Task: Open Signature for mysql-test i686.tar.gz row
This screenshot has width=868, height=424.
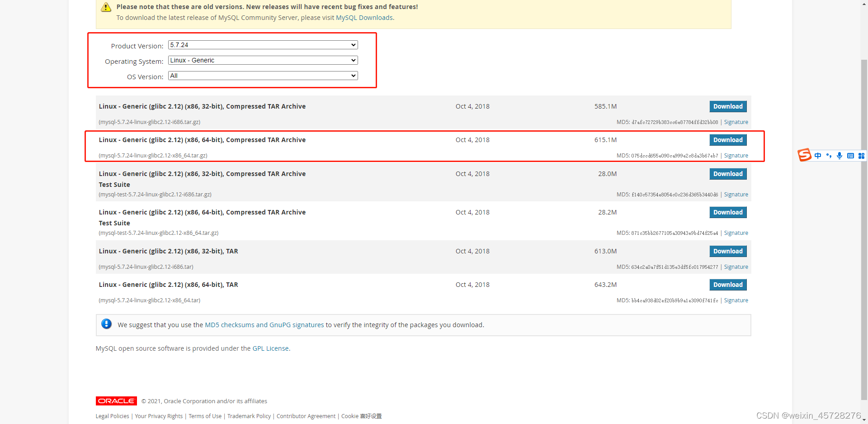Action: point(736,195)
